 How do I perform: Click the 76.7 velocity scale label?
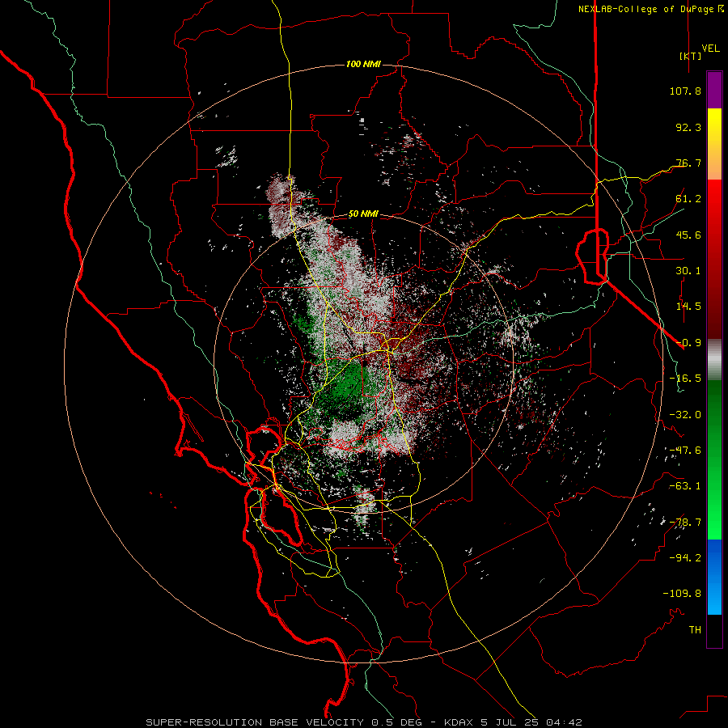(688, 163)
